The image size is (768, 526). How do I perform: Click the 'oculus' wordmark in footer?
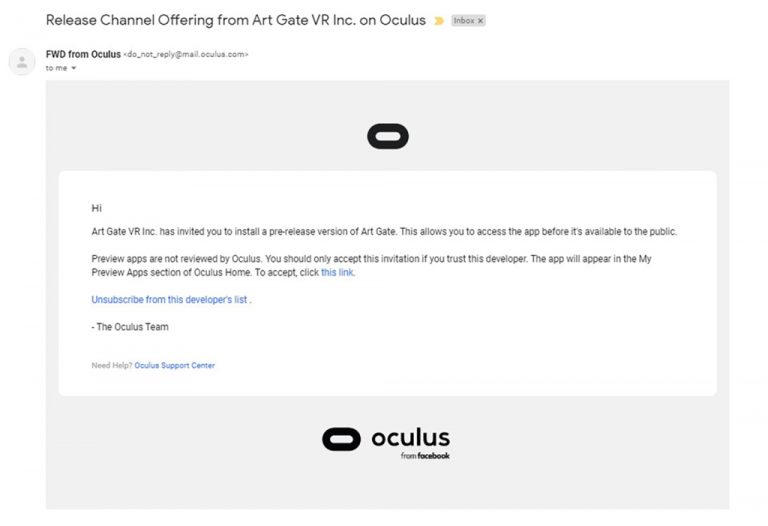click(x=410, y=437)
